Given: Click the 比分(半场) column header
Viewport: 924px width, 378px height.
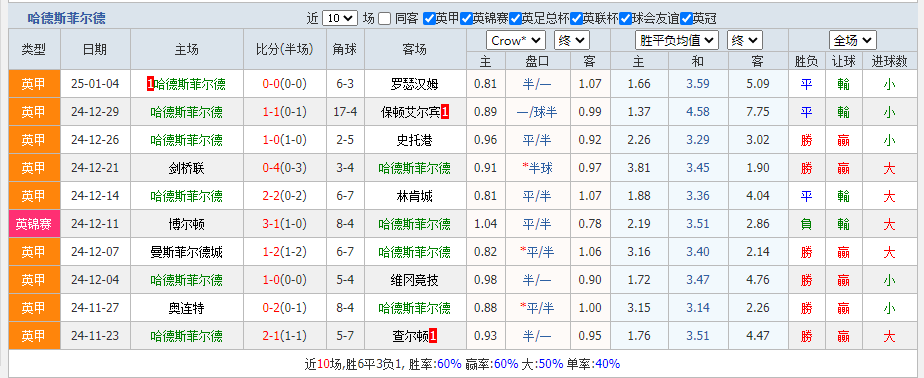Looking at the screenshot, I should click(x=285, y=49).
